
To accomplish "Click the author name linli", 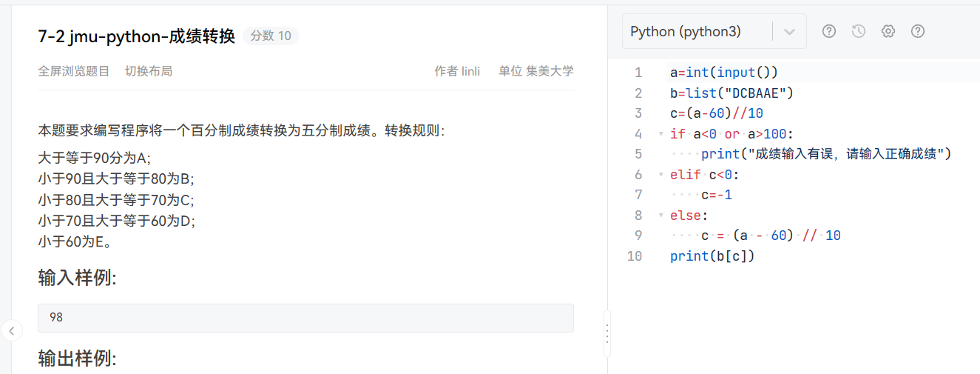I will (x=471, y=71).
